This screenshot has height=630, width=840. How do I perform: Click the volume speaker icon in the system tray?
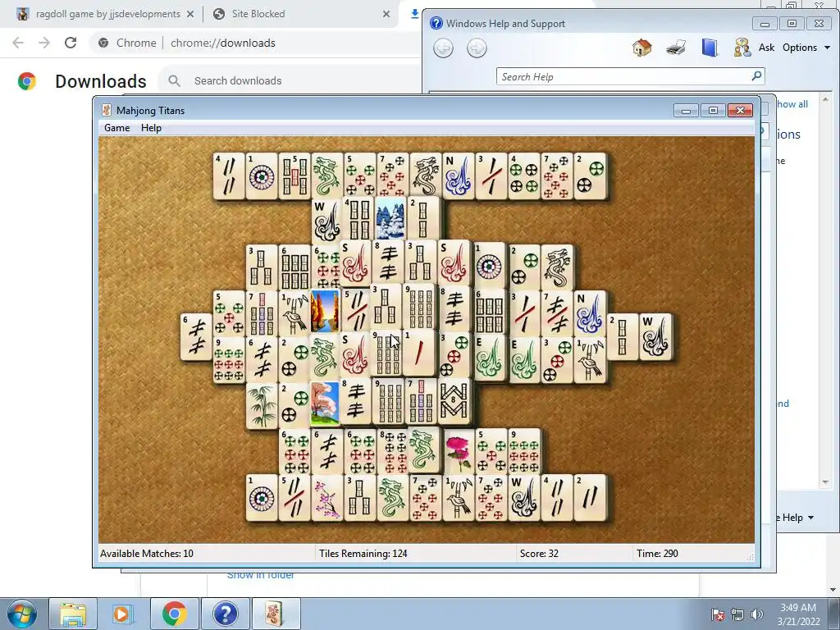(757, 614)
